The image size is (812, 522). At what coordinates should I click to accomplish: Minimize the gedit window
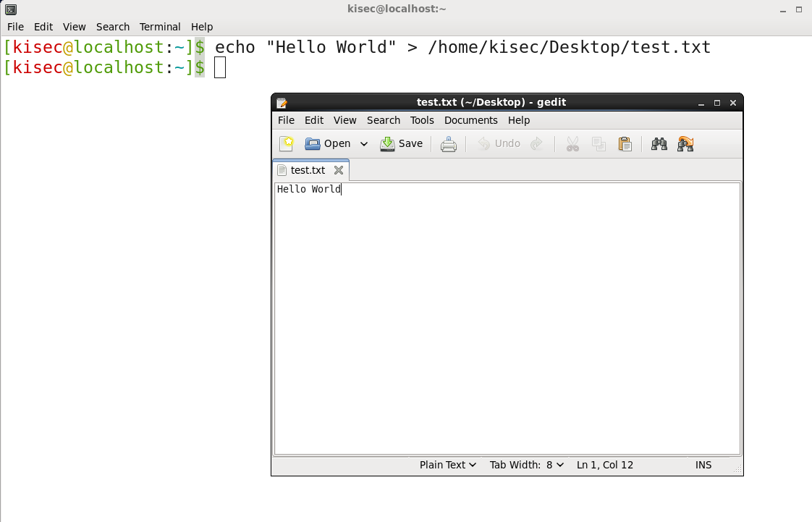tap(701, 103)
